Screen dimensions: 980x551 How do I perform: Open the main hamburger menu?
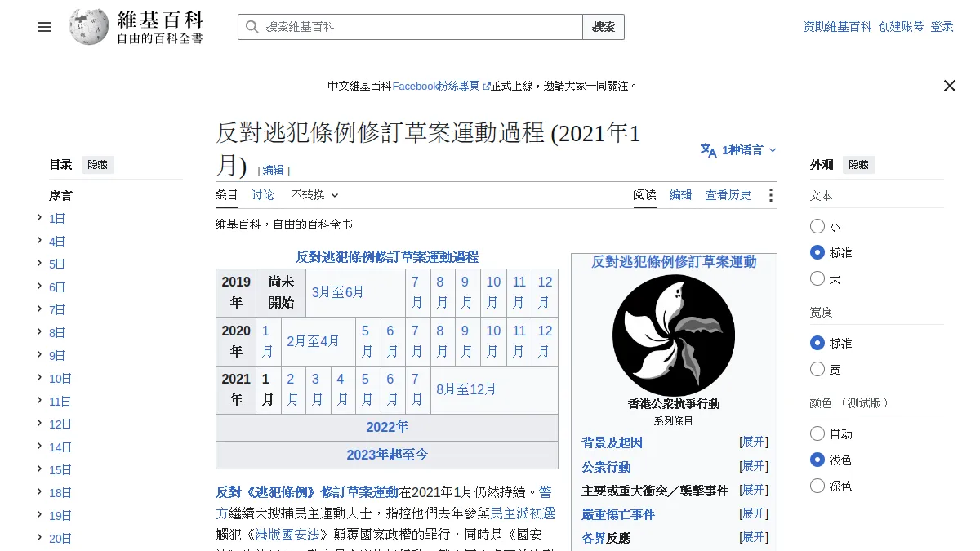pyautogui.click(x=44, y=27)
